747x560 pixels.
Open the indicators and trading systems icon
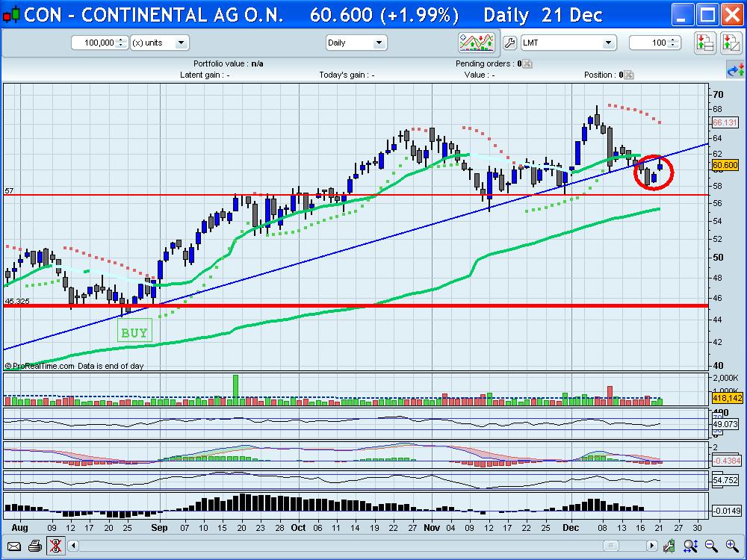tap(477, 43)
